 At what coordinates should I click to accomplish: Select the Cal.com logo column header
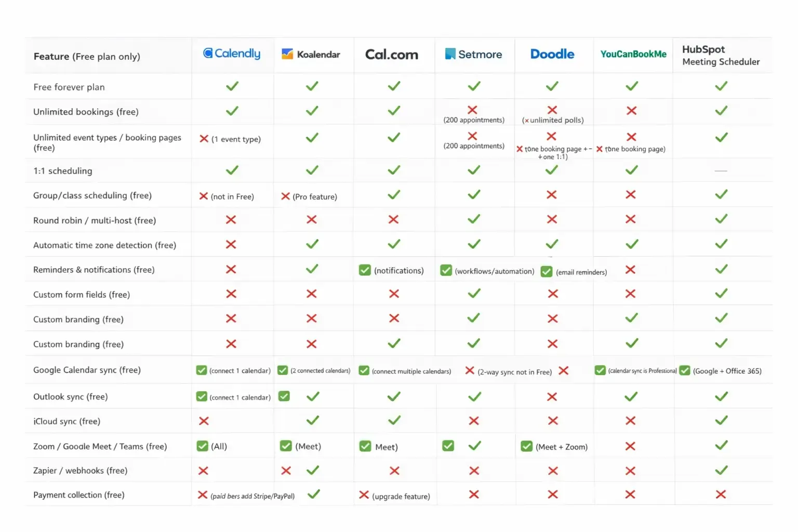click(x=392, y=55)
